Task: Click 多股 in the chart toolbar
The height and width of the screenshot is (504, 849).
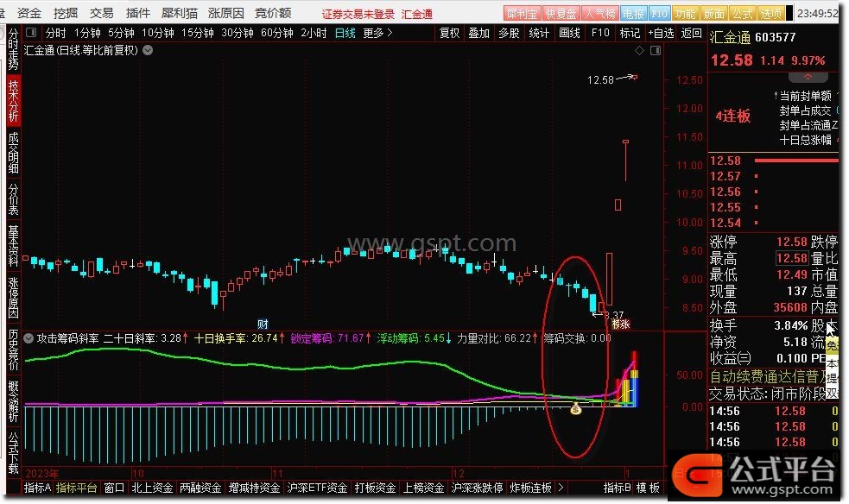Action: (509, 33)
